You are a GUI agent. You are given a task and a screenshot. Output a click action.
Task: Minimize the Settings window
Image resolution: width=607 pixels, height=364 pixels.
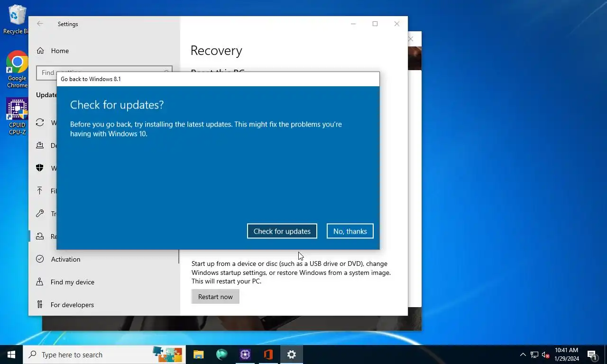pos(353,24)
